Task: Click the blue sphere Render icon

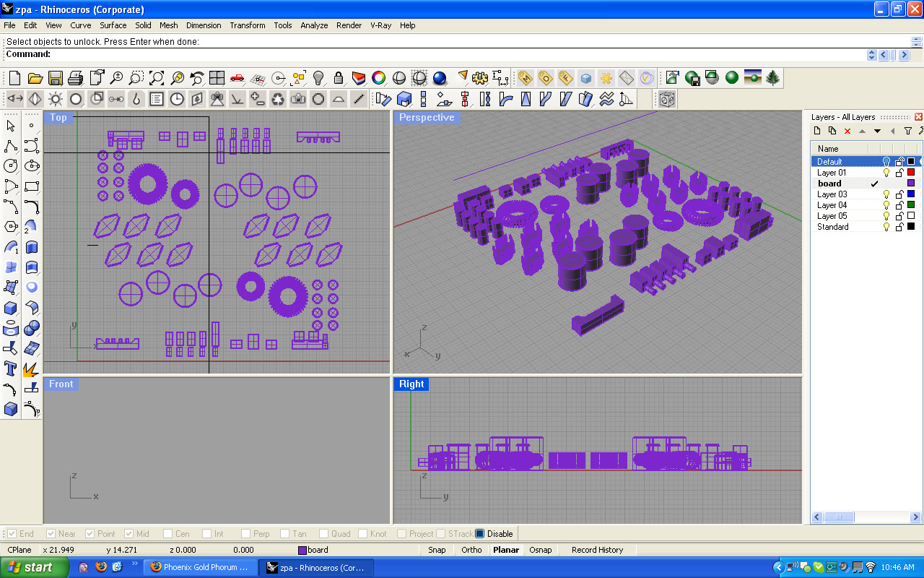Action: 440,78
